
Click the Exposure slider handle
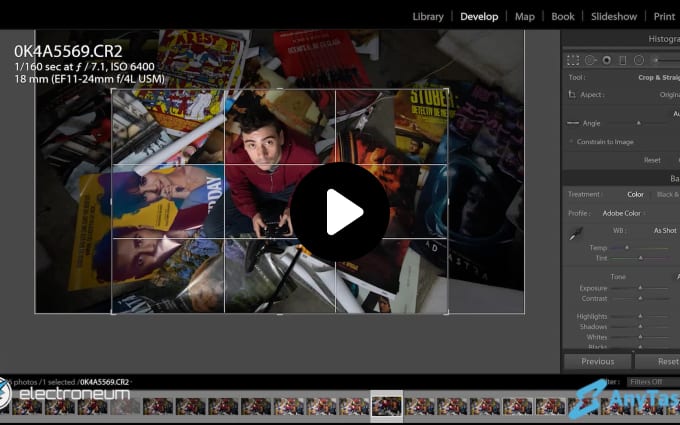point(640,288)
